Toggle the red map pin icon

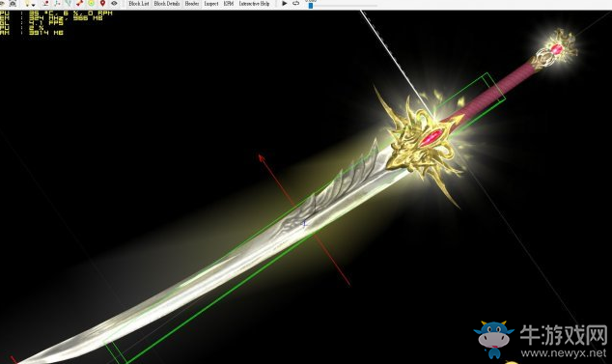click(102, 3)
